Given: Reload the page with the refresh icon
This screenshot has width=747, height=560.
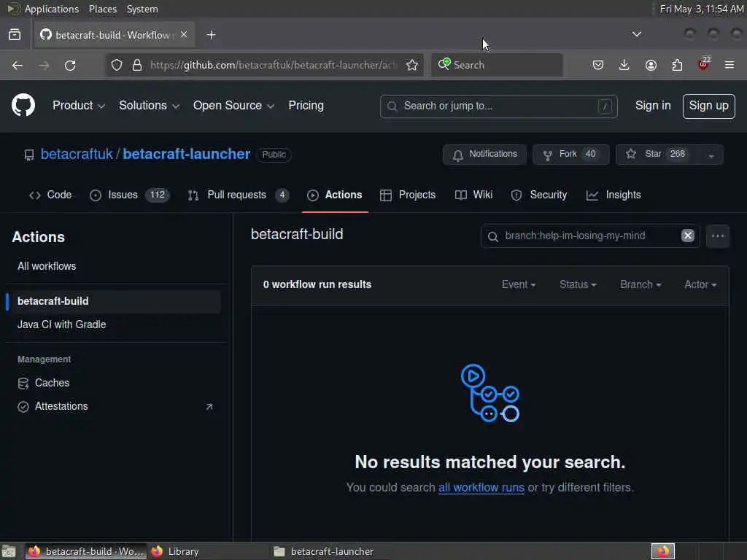Looking at the screenshot, I should pyautogui.click(x=70, y=65).
